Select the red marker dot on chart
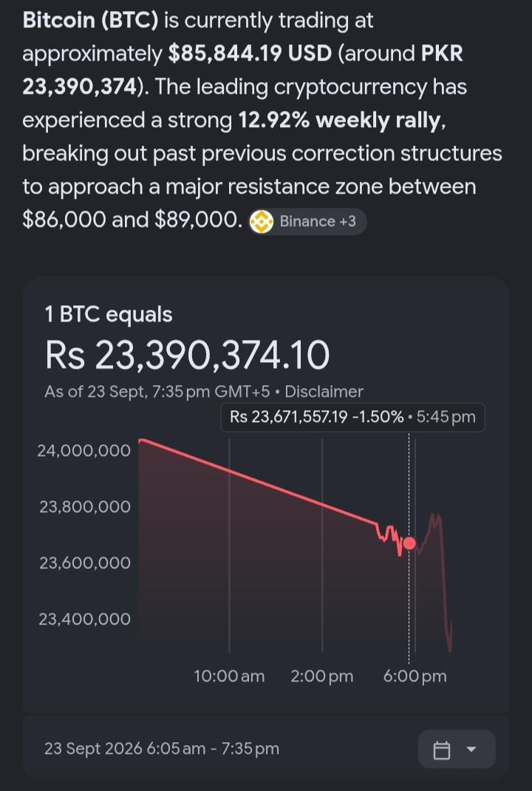Screen dimensions: 532x791 tap(409, 543)
